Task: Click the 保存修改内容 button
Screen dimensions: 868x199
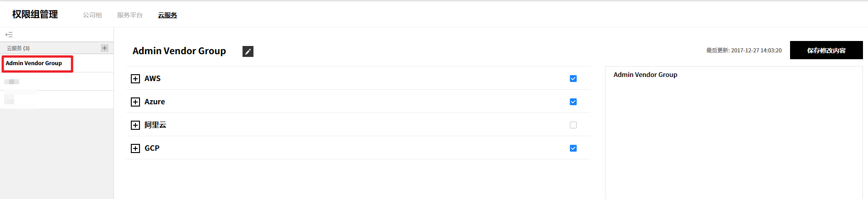Action: point(826,50)
